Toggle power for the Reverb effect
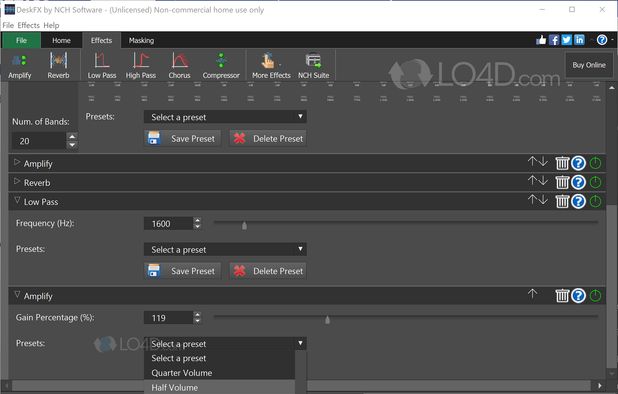The width and height of the screenshot is (618, 394). click(x=596, y=182)
